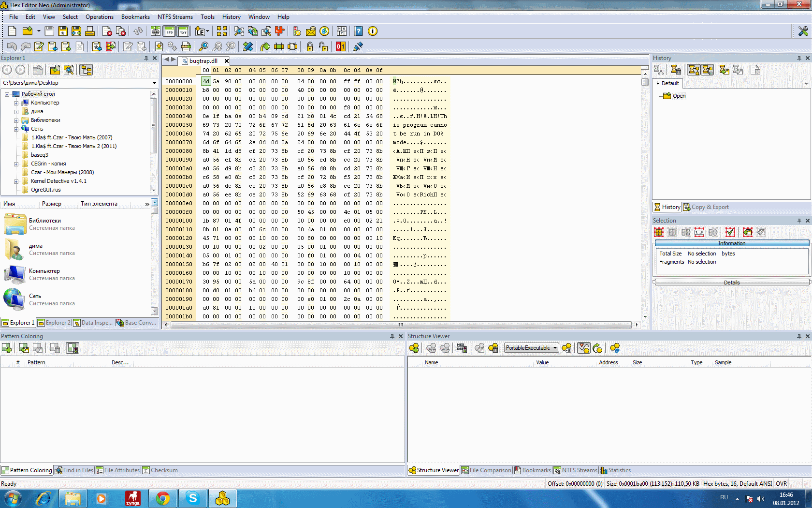The width and height of the screenshot is (812, 508).
Task: Open Google Chrome from the taskbar
Action: (x=163, y=498)
